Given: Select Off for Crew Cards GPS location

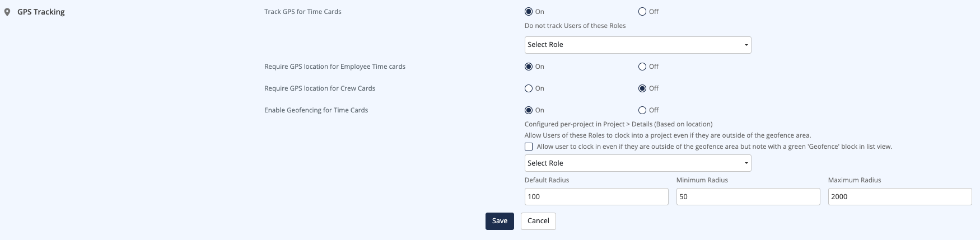Looking at the screenshot, I should tap(642, 88).
